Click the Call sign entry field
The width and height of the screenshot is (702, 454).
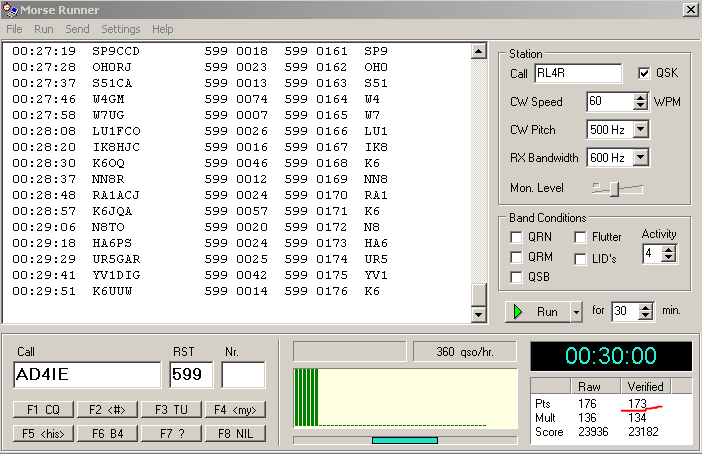(x=86, y=375)
